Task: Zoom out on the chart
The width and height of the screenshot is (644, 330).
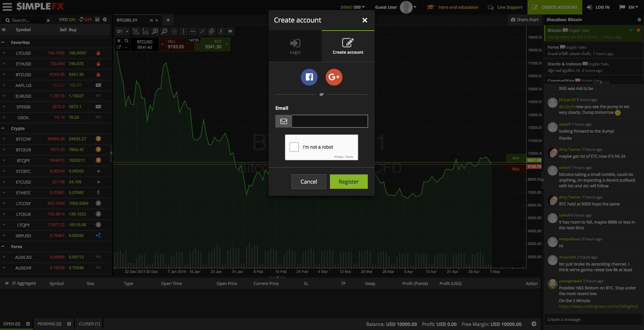Action: [x=165, y=31]
